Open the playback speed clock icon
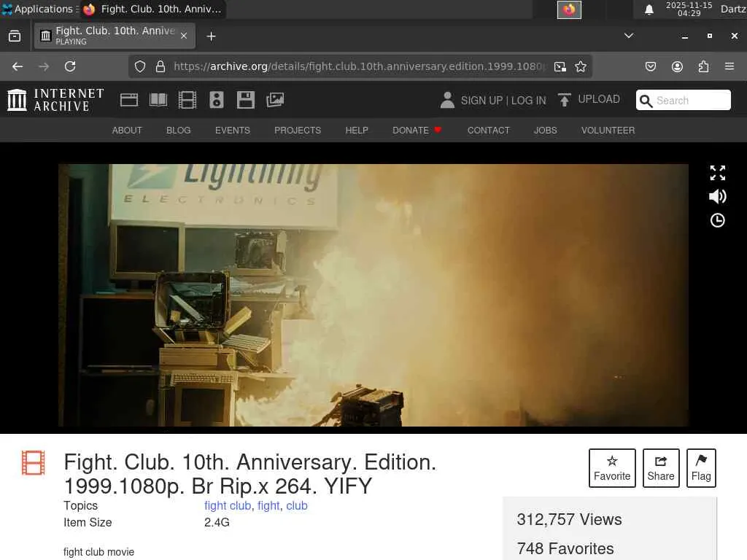Image resolution: width=747 pixels, height=560 pixels. [x=718, y=220]
